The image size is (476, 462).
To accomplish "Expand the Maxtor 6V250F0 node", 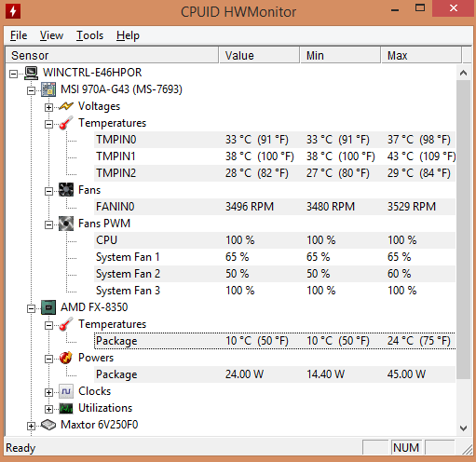I will tap(31, 426).
